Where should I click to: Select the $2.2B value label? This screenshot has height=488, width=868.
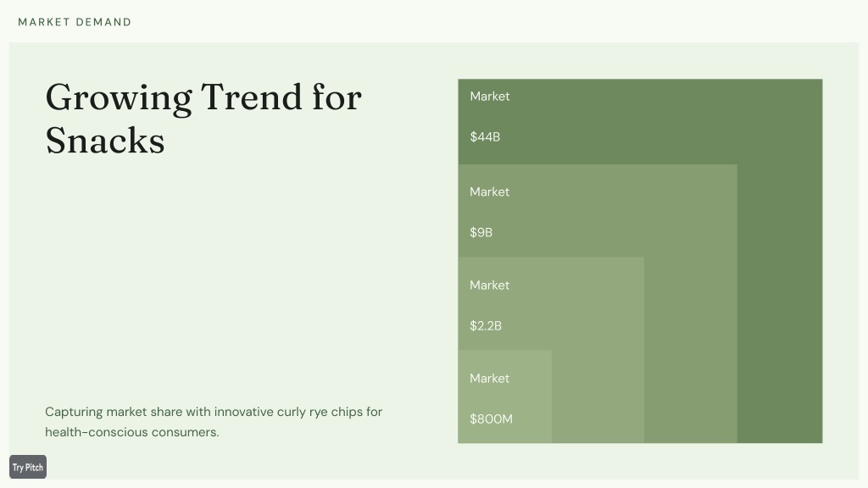(486, 326)
